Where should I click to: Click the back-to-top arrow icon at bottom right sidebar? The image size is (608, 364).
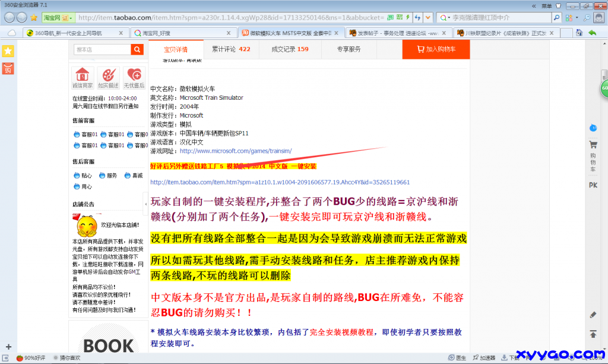[x=592, y=334]
